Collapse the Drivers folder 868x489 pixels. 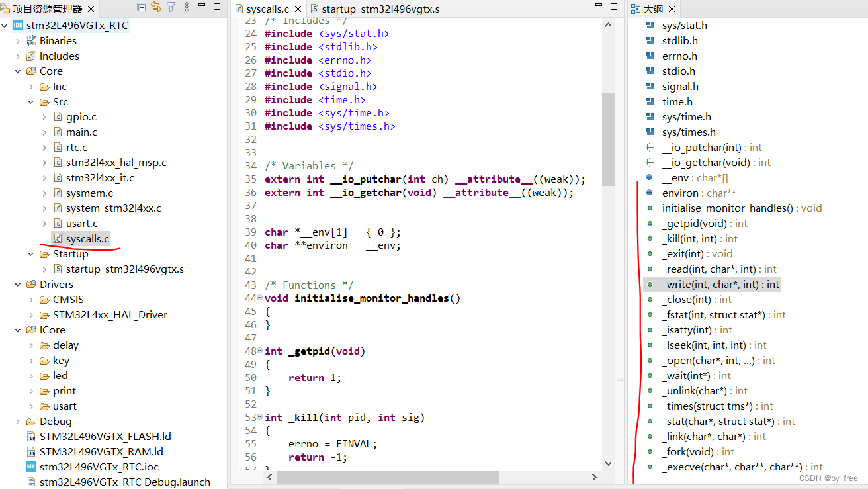[x=18, y=285]
